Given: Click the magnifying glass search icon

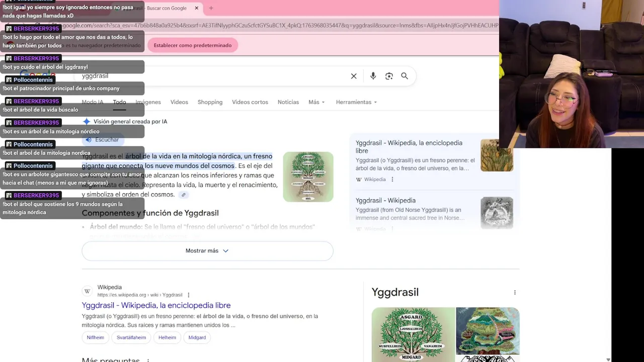Looking at the screenshot, I should point(405,76).
